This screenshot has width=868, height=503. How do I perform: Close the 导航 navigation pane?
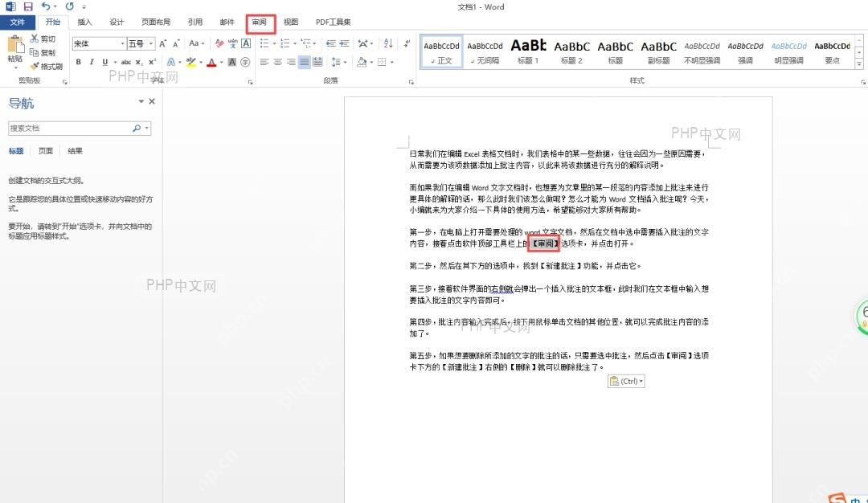[x=152, y=101]
